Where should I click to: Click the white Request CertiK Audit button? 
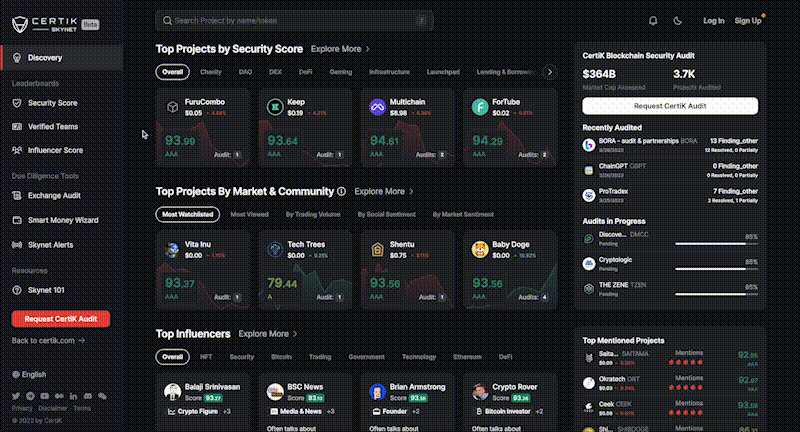670,106
